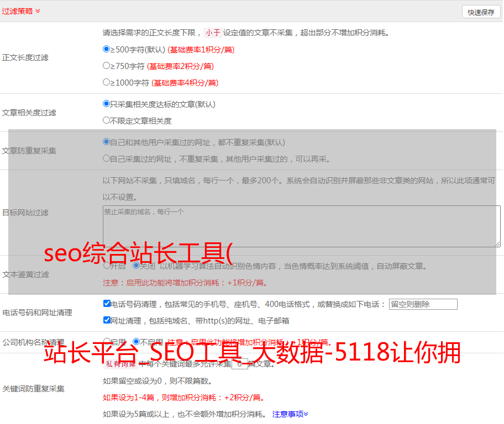Click the 基础费率4积分/篇 red text

point(185,83)
